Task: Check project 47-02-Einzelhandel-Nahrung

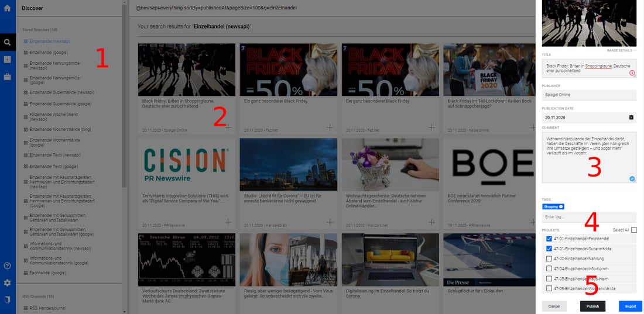Action: click(x=549, y=258)
